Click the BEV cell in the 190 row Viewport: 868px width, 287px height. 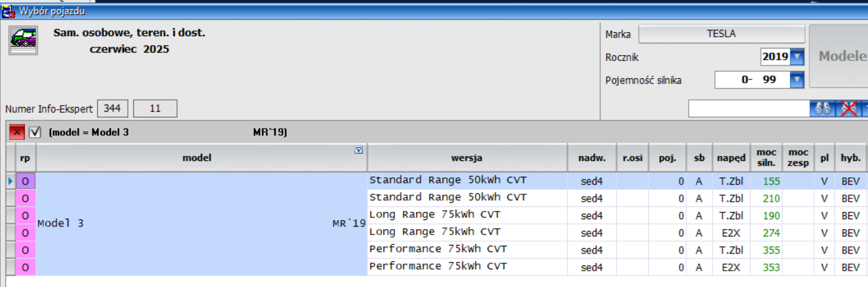point(851,215)
